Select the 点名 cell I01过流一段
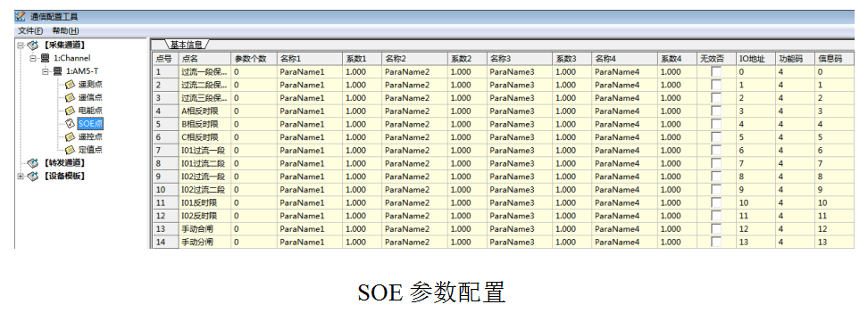868x321 pixels. tap(204, 151)
